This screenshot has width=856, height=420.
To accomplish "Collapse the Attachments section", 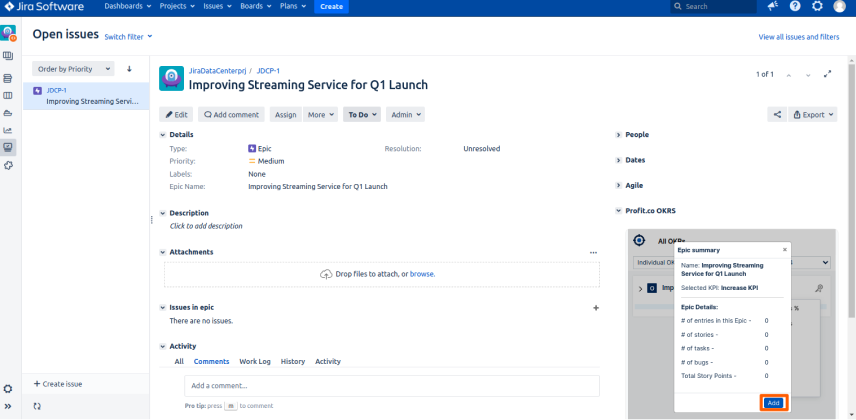I will pyautogui.click(x=162, y=252).
